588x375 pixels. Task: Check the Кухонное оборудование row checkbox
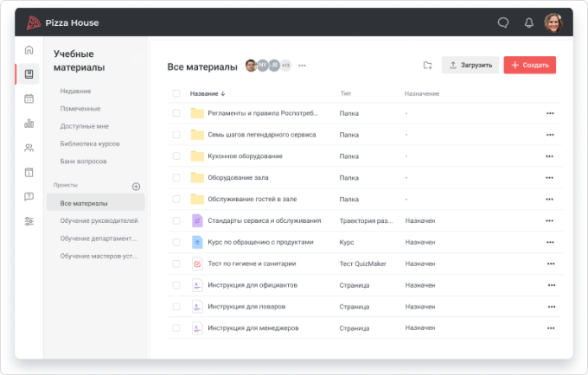tap(176, 156)
